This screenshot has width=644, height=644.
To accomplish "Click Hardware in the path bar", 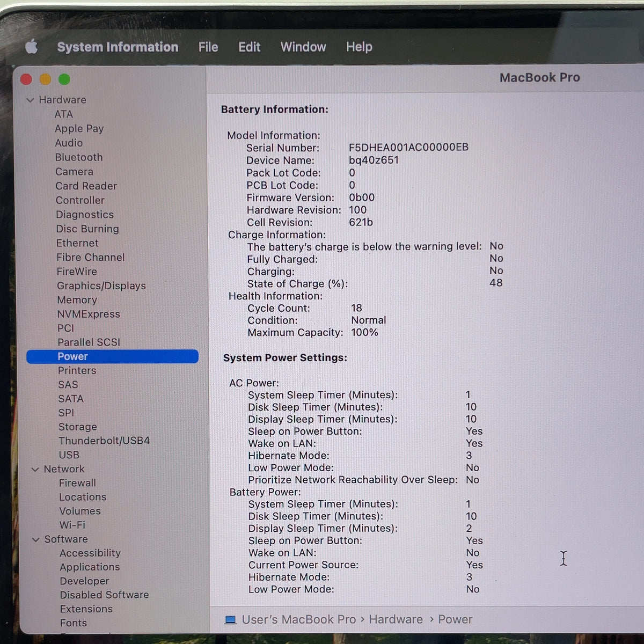I will [396, 619].
